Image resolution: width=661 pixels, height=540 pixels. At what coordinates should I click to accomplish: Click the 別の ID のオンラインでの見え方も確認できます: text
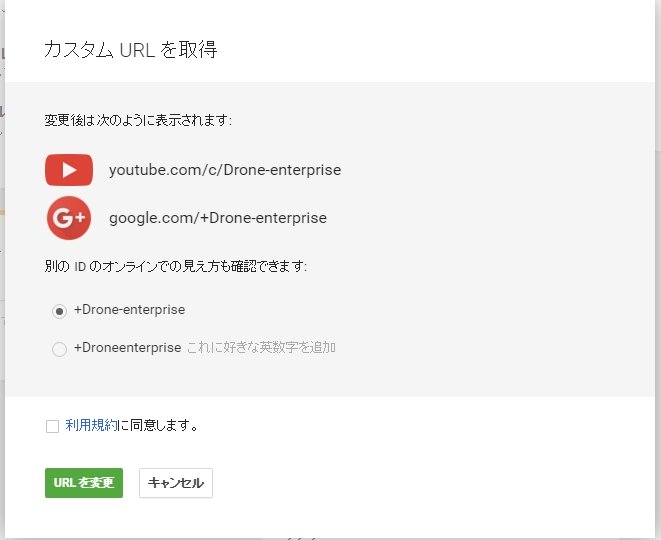[x=176, y=266]
